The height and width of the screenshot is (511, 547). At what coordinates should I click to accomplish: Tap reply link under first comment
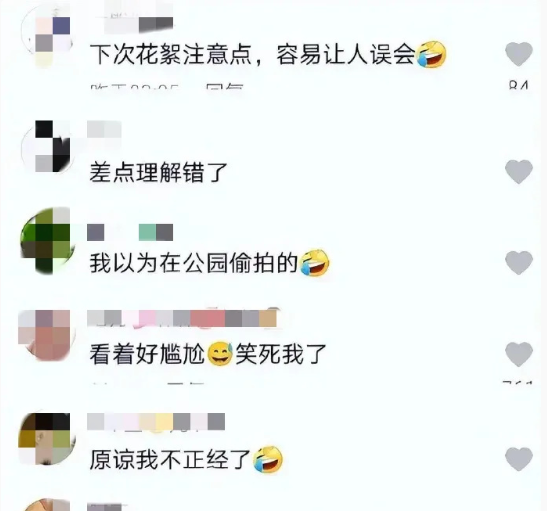[224, 87]
